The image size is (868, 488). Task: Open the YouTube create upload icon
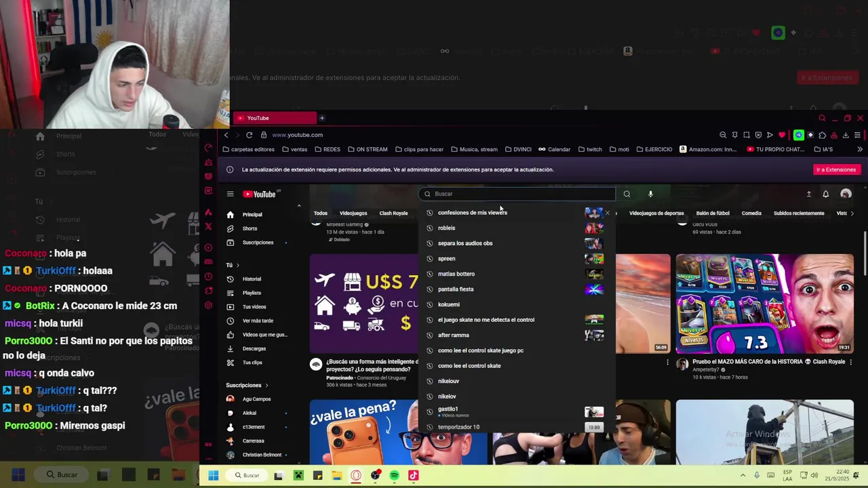pos(808,194)
